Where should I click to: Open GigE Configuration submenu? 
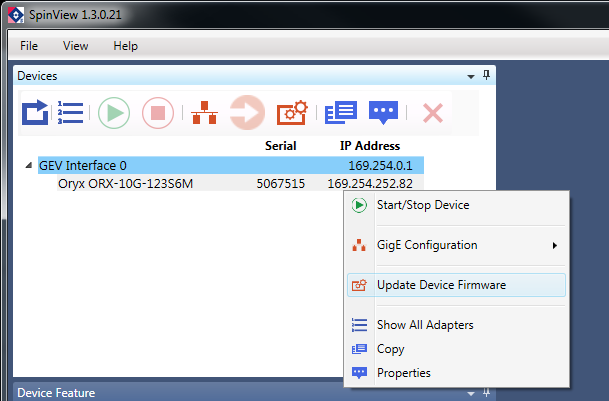[456, 245]
